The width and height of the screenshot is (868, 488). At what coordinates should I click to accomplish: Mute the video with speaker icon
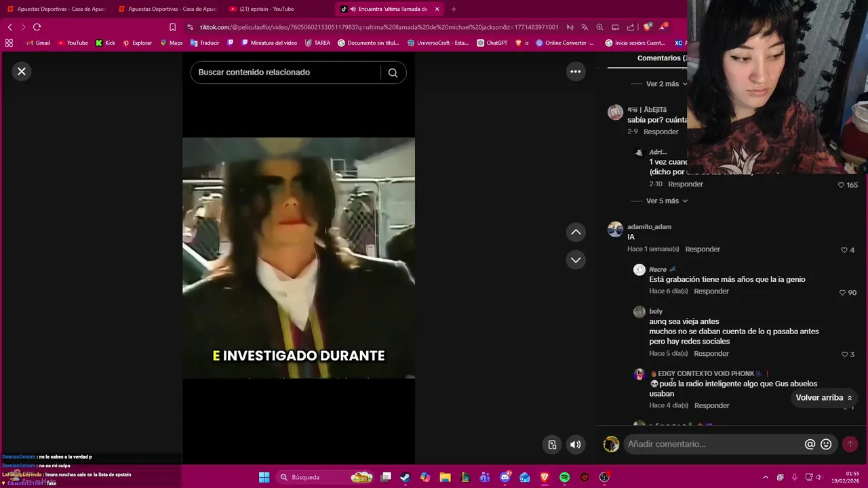(575, 445)
